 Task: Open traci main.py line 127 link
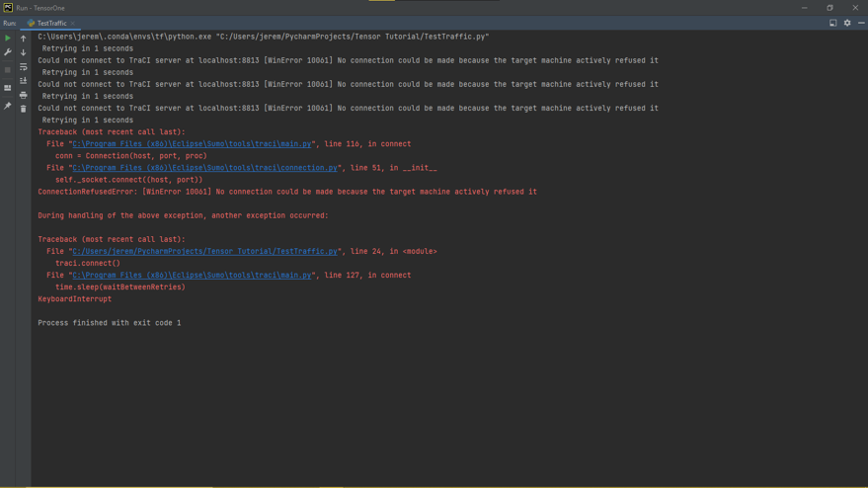(193, 276)
